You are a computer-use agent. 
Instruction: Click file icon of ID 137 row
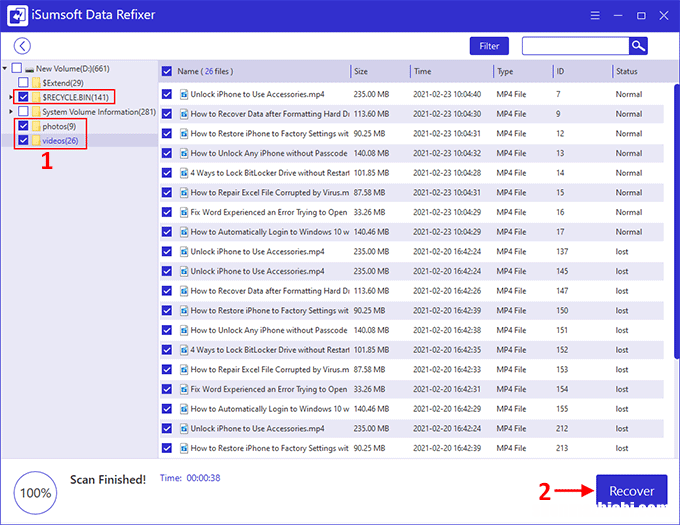[x=184, y=251]
